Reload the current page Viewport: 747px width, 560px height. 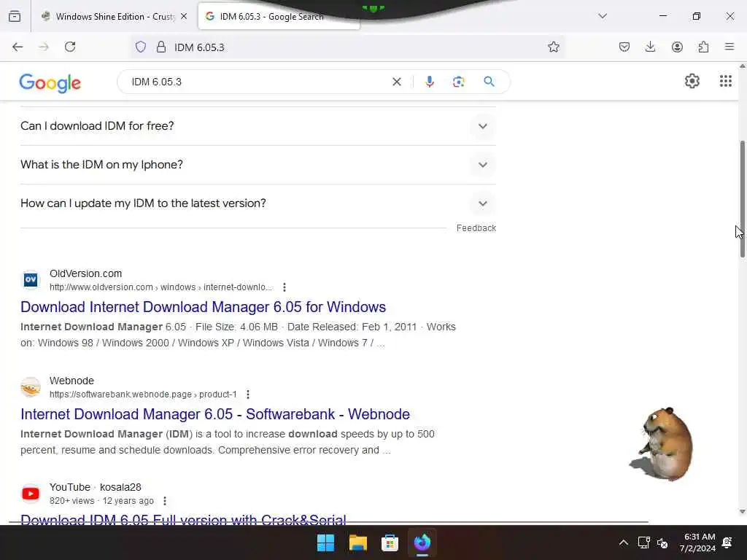point(70,47)
